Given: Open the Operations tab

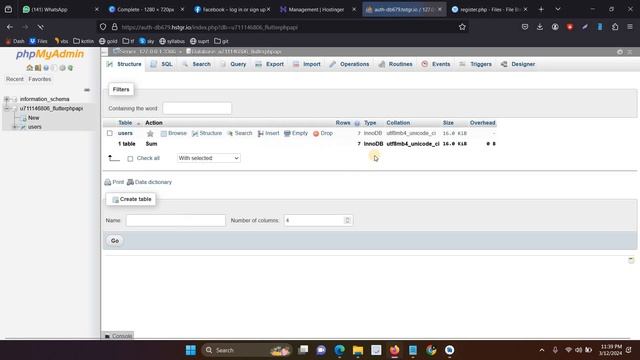Looking at the screenshot, I should (x=349, y=64).
